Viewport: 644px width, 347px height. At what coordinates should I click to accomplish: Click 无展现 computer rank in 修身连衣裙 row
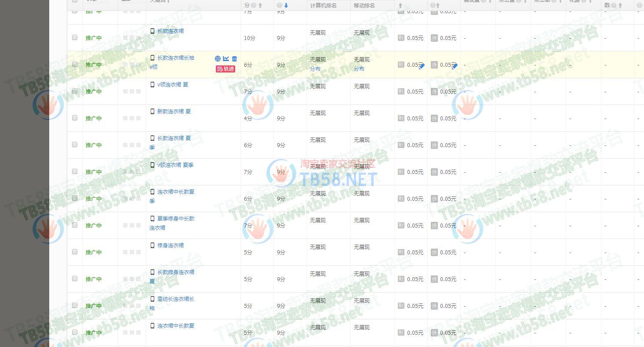(318, 247)
